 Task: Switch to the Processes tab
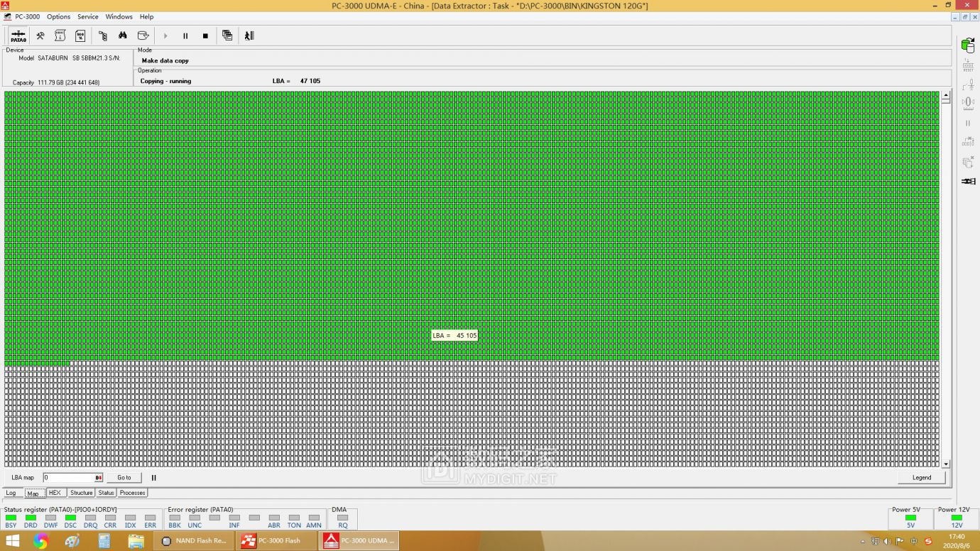coord(132,493)
